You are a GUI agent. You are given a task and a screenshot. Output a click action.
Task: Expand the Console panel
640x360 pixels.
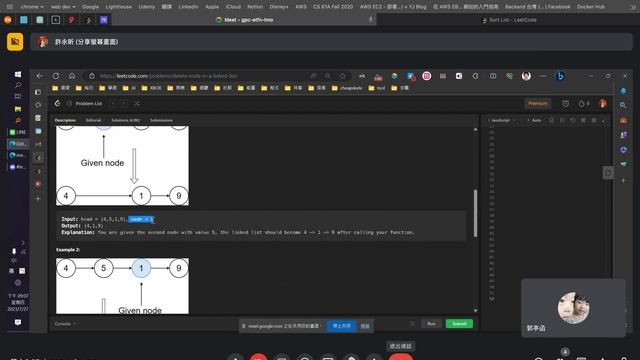point(65,324)
